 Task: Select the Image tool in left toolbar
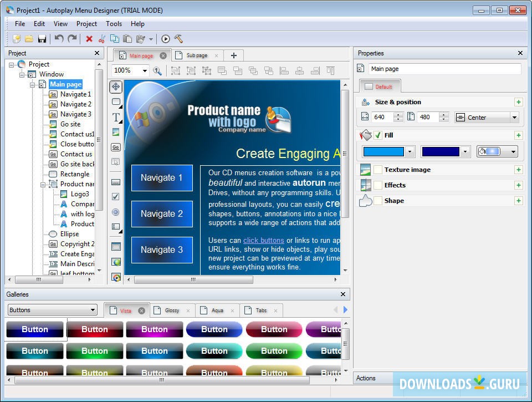coord(116,132)
